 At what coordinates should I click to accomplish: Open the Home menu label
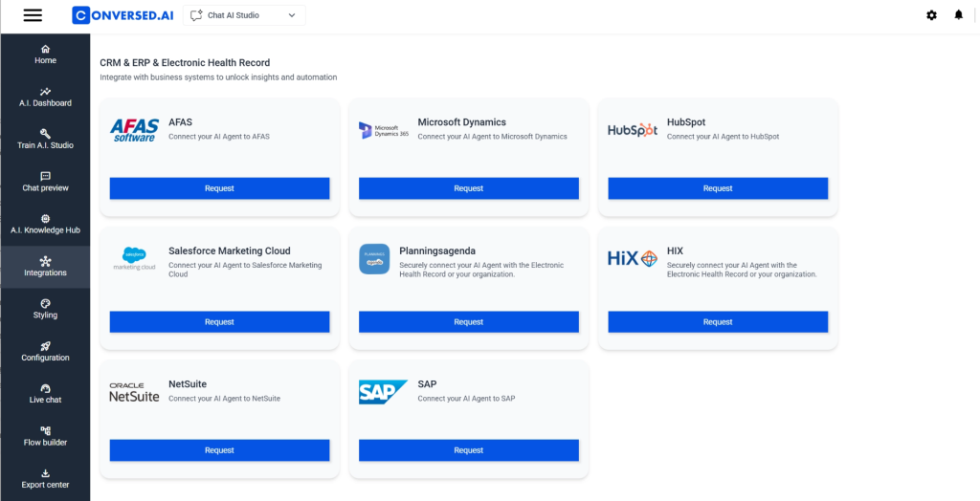tap(45, 60)
